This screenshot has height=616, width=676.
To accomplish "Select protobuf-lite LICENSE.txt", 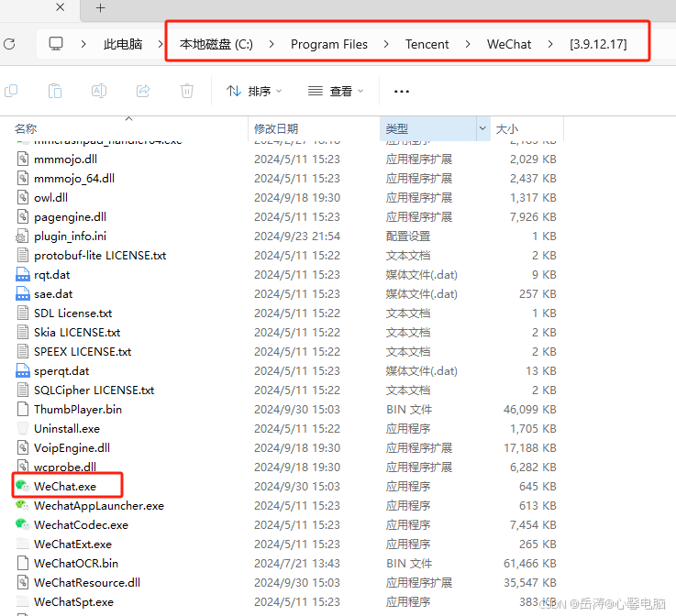I will pos(100,255).
